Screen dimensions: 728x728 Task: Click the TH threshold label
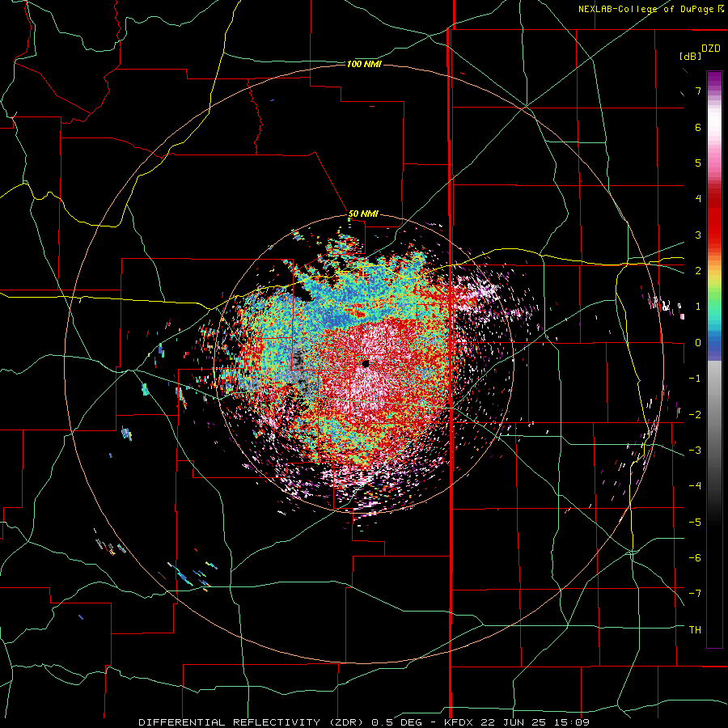(695, 630)
